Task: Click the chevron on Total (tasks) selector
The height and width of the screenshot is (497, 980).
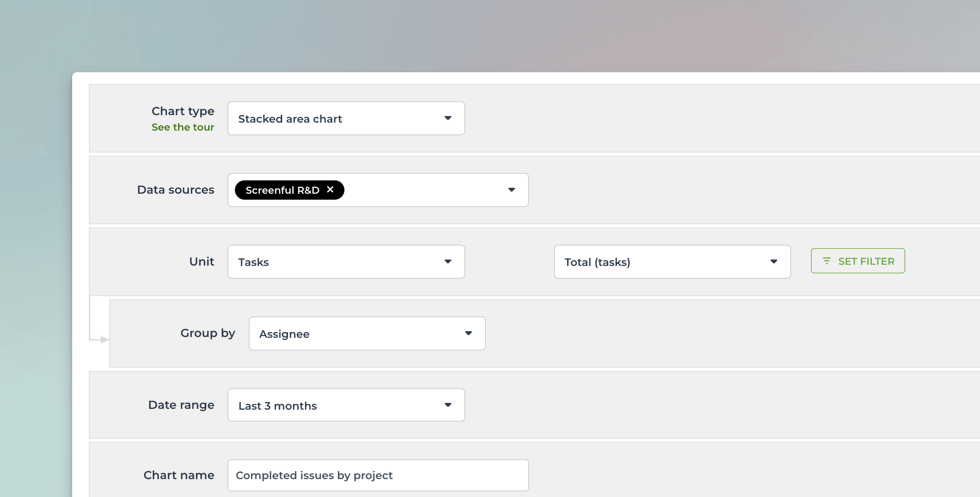Action: point(773,262)
